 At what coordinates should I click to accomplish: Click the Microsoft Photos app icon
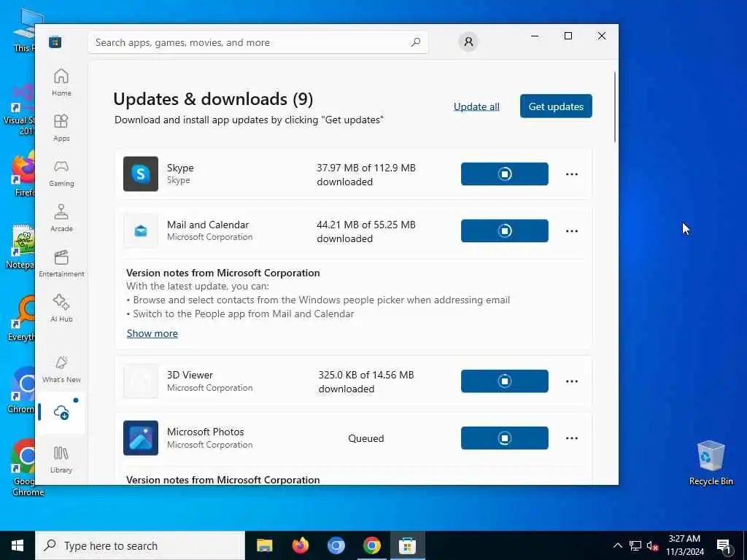(141, 438)
